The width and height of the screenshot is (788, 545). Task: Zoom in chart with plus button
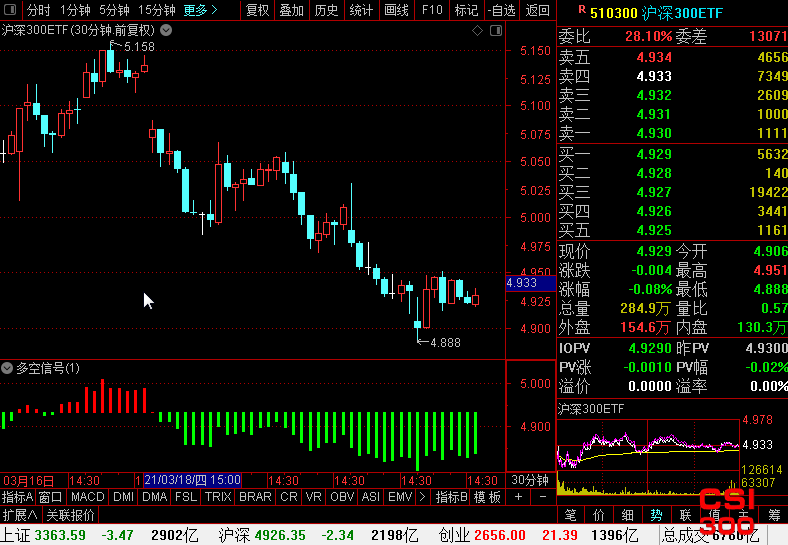(518, 497)
